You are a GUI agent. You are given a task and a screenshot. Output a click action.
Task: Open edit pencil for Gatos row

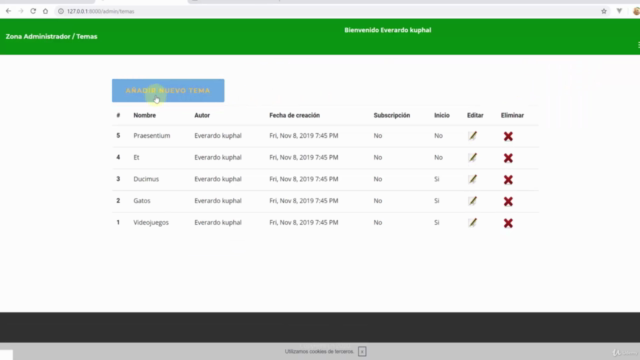click(473, 201)
